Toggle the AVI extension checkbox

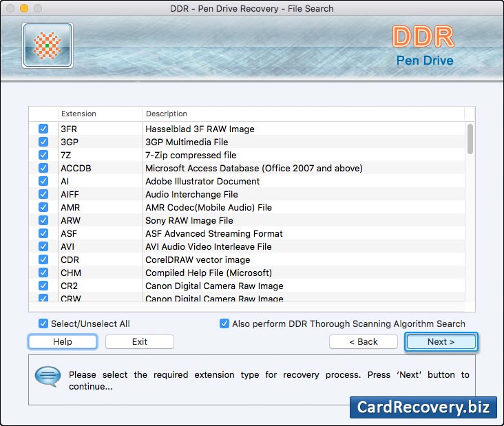(x=43, y=246)
